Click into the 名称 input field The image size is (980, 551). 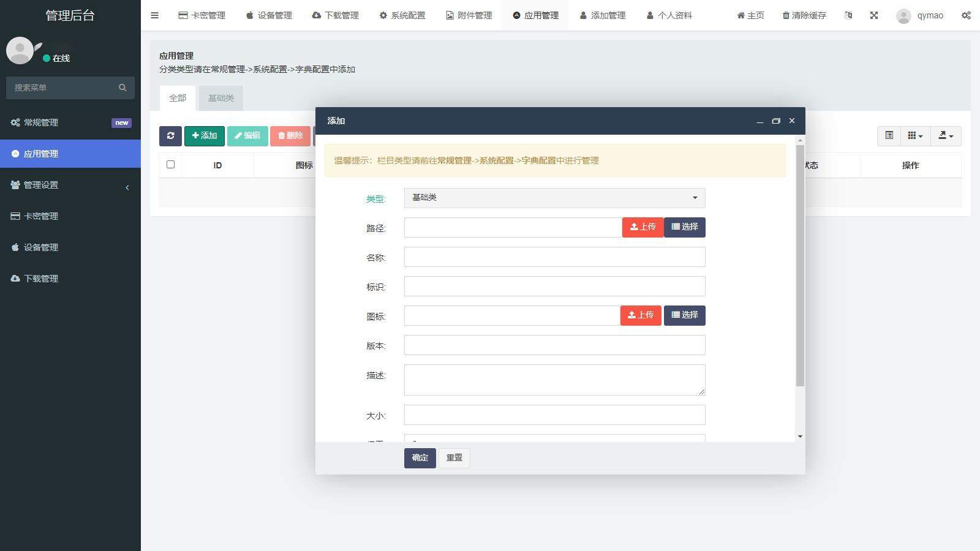[x=554, y=257]
